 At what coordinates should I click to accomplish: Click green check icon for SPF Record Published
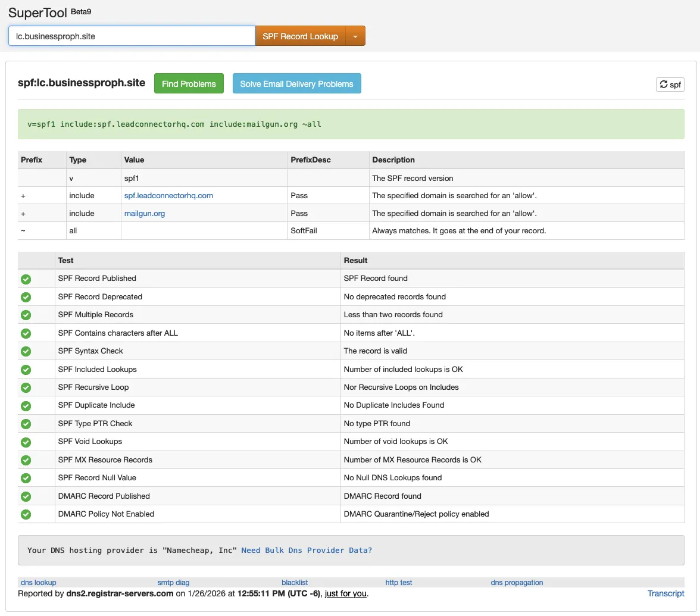pos(26,279)
